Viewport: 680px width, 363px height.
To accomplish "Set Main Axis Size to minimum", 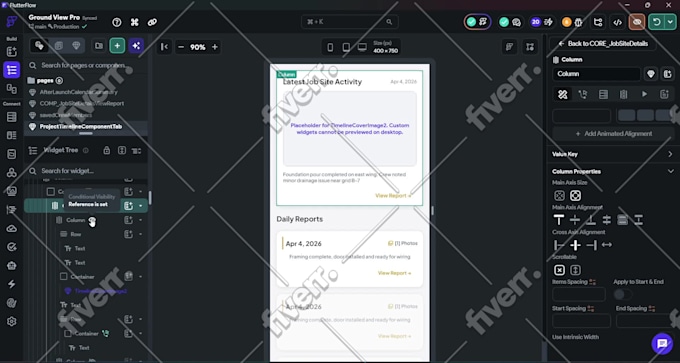I will click(x=559, y=196).
